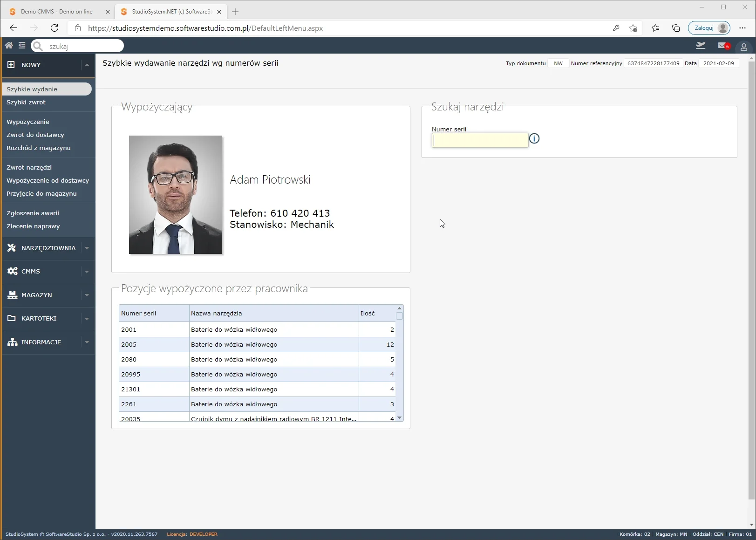Click the airplane icon in top bar
The width and height of the screenshot is (756, 540).
click(701, 46)
